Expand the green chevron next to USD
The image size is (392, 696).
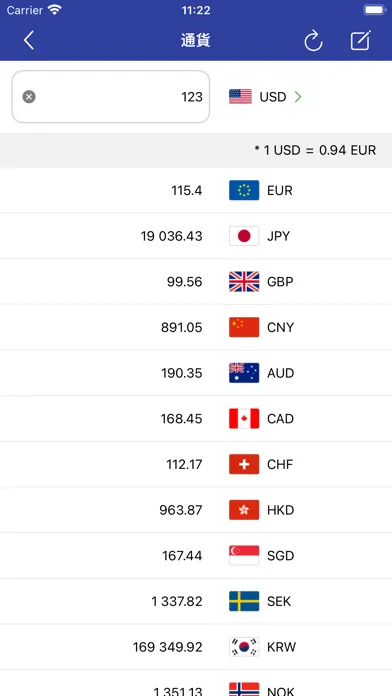[x=298, y=97]
